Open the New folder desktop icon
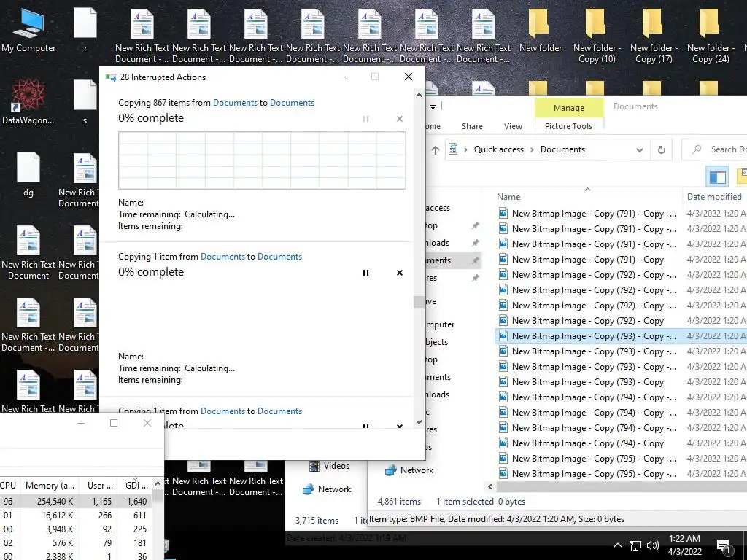The height and width of the screenshot is (560, 747). (541, 31)
